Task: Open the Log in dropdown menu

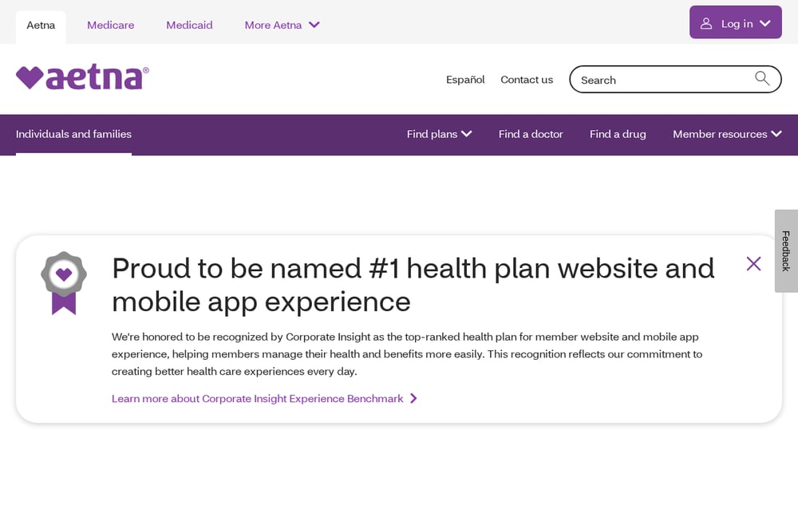Action: click(x=736, y=22)
